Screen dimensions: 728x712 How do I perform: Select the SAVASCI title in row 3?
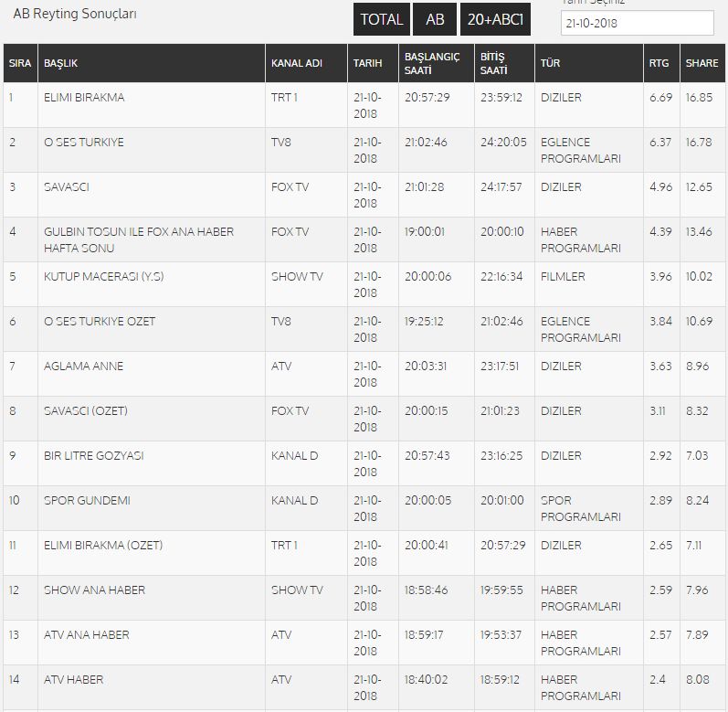coord(67,187)
